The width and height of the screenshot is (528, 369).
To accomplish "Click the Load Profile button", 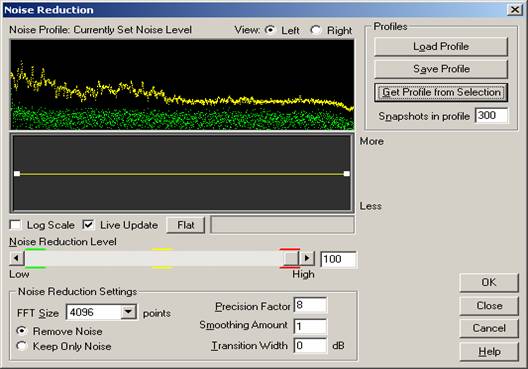I will [441, 46].
